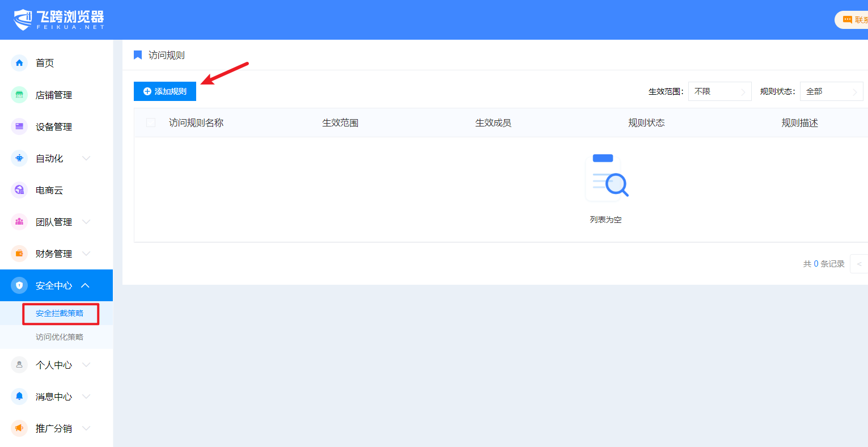Viewport: 868px width, 447px height.
Task: Click the finance management wallet icon
Action: [x=19, y=254]
